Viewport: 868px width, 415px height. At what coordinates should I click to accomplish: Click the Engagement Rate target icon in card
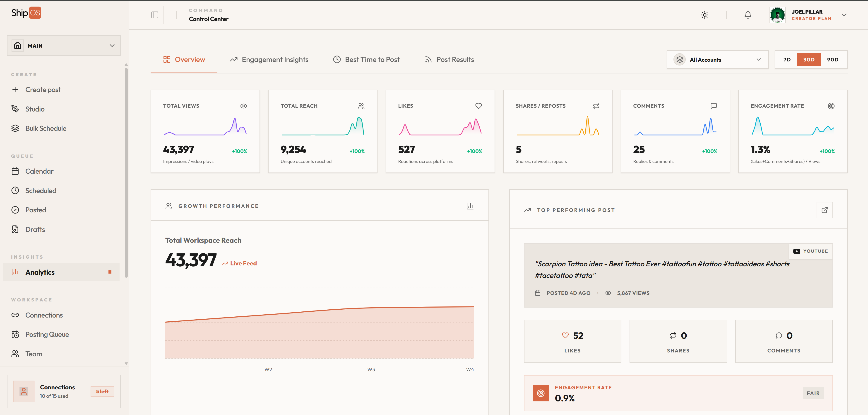click(831, 106)
